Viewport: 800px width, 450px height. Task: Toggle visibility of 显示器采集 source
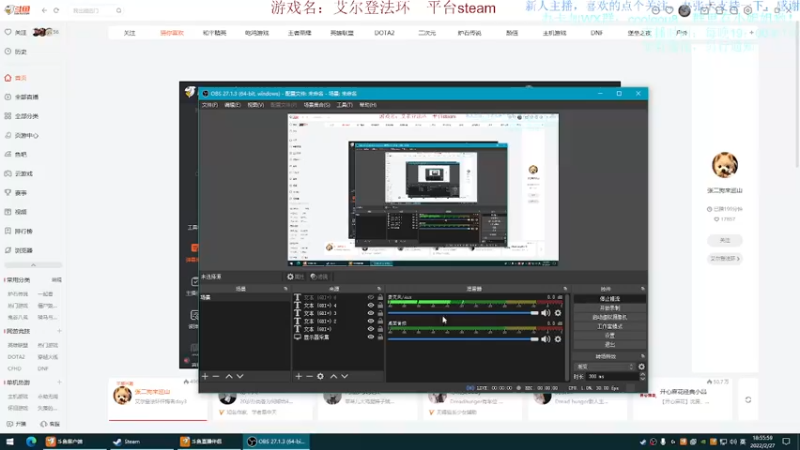tap(371, 337)
